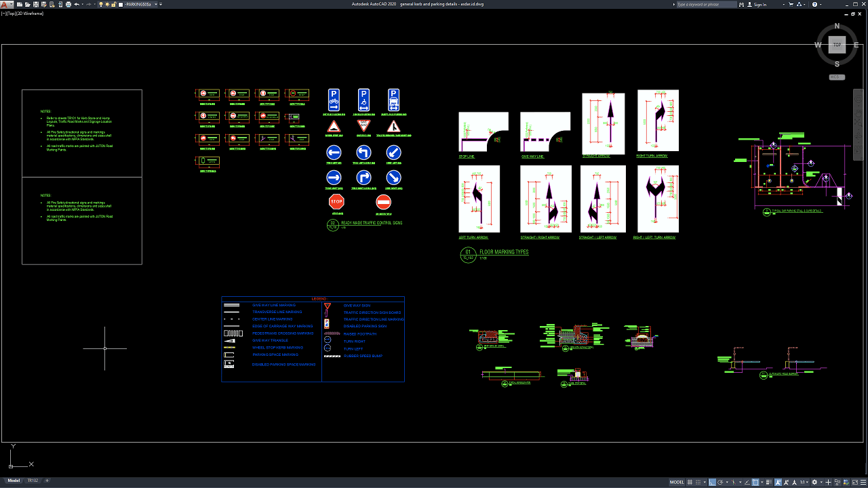
Task: Toggle the drawing grid display in status bar
Action: pos(690,483)
